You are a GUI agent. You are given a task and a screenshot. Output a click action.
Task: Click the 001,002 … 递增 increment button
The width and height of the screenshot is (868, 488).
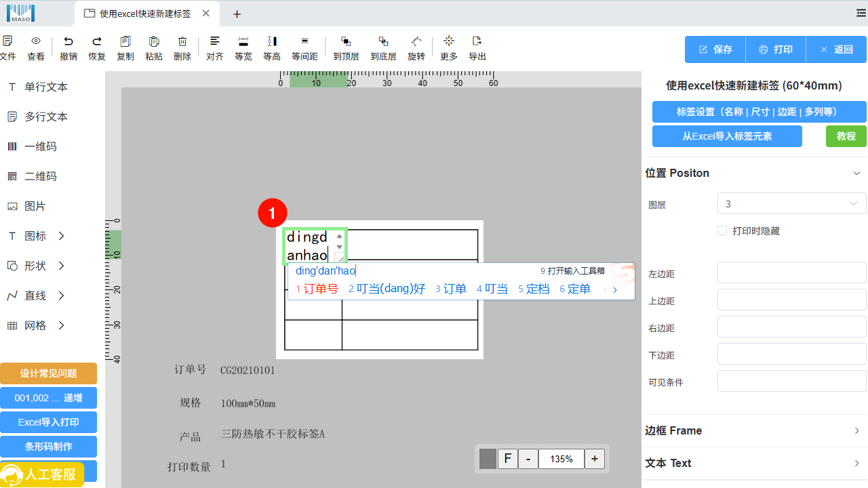(x=48, y=398)
